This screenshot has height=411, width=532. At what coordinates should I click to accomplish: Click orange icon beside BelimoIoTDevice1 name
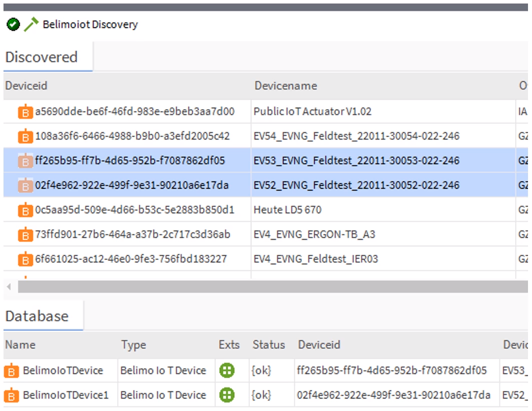[x=11, y=395]
